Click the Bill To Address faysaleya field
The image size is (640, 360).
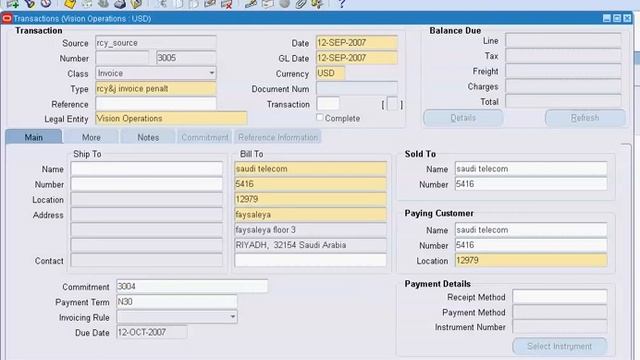coord(311,214)
